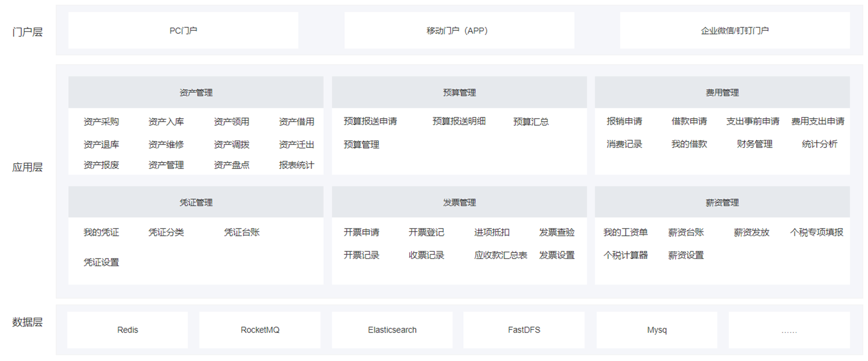Viewport: 868px width, 361px height.
Task: Click the 门户层 layer label
Action: coord(27,32)
